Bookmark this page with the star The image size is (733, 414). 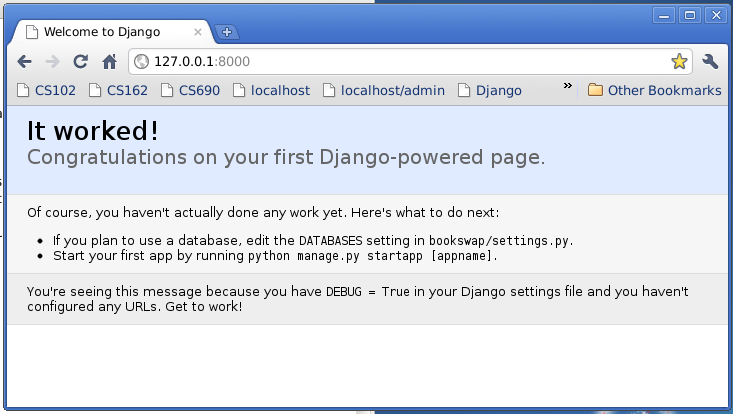coord(679,61)
